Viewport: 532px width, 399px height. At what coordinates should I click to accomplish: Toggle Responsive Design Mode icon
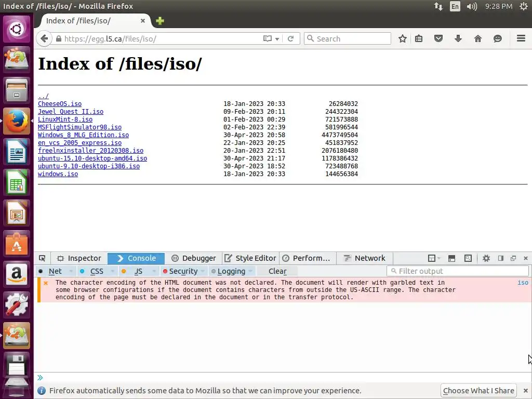tap(468, 259)
